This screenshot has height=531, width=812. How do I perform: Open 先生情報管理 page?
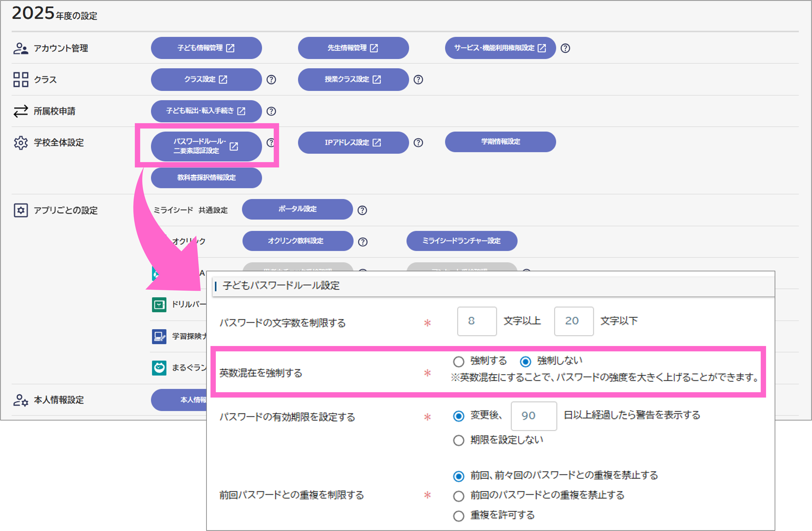pyautogui.click(x=353, y=48)
